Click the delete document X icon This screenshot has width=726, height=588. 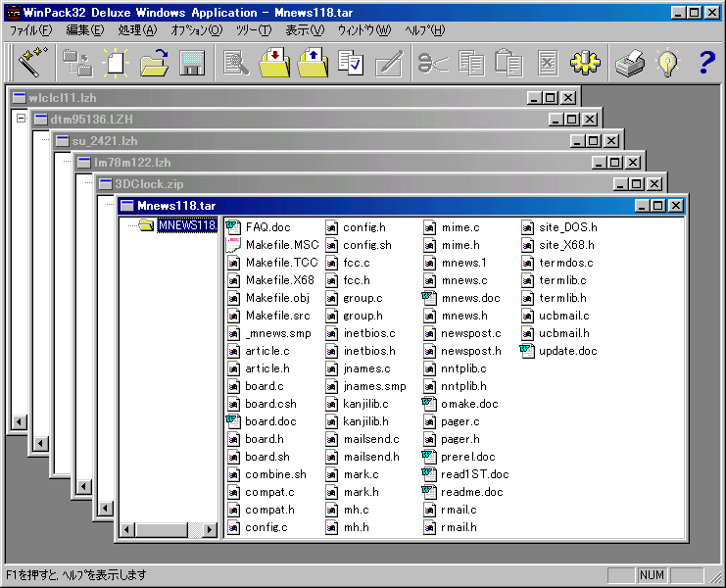click(x=548, y=62)
